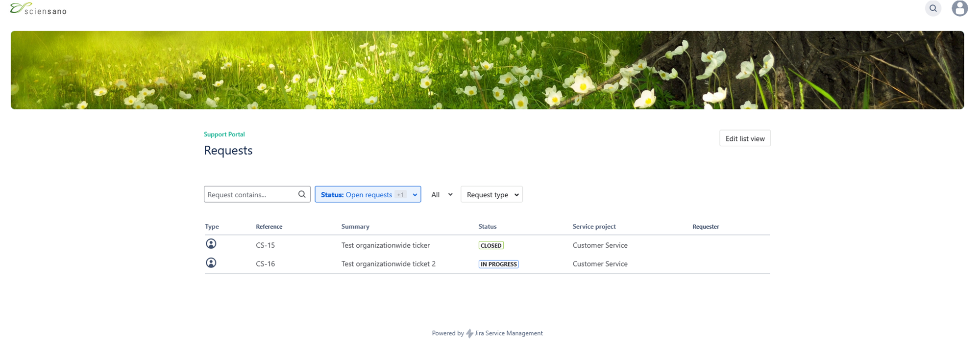Screen dimensions: 980x343
Task: Click the IN PROGRESS status badge
Action: click(x=498, y=264)
